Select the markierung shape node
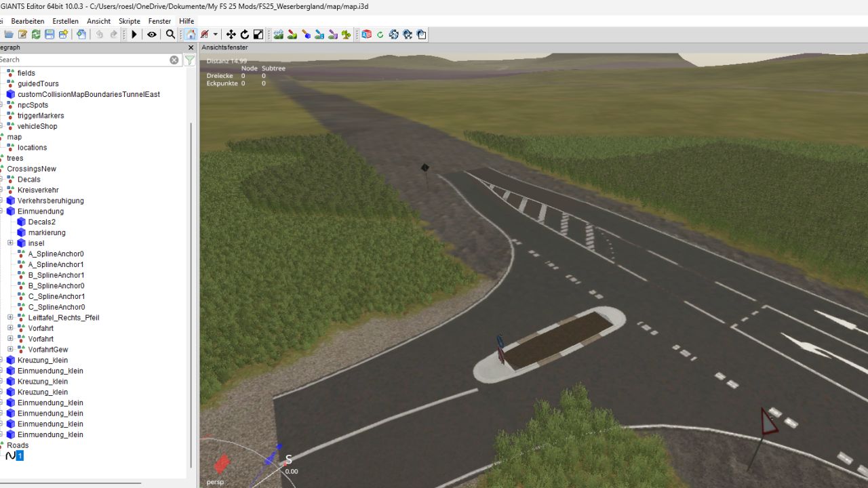This screenshot has height=488, width=868. pyautogui.click(x=47, y=232)
